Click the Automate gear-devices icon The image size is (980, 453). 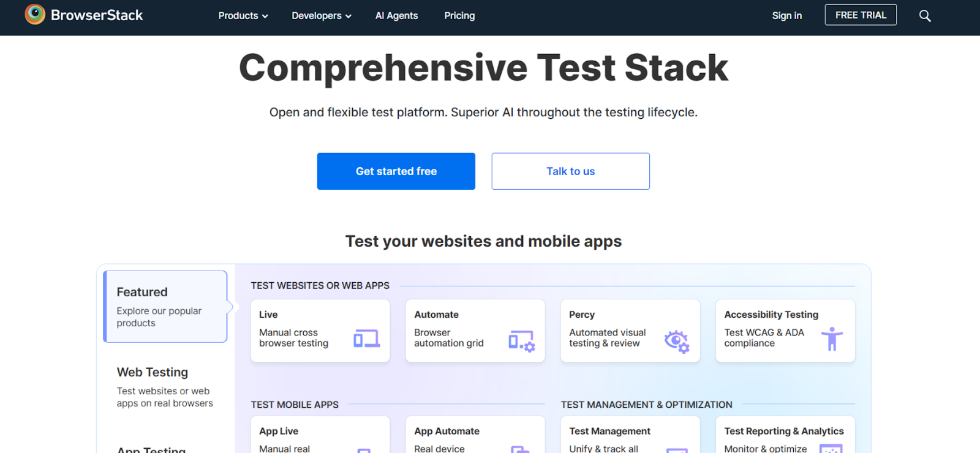coord(522,341)
